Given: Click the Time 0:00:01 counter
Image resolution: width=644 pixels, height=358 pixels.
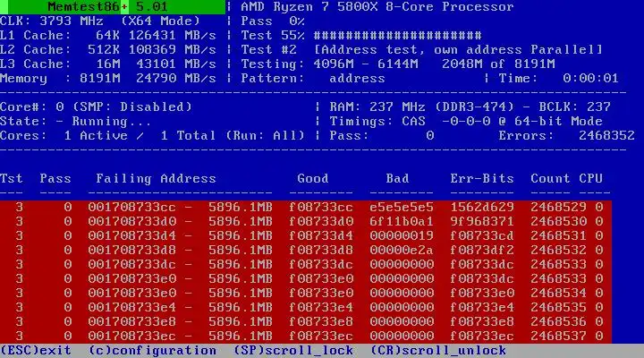Looking at the screenshot, I should coord(558,79).
